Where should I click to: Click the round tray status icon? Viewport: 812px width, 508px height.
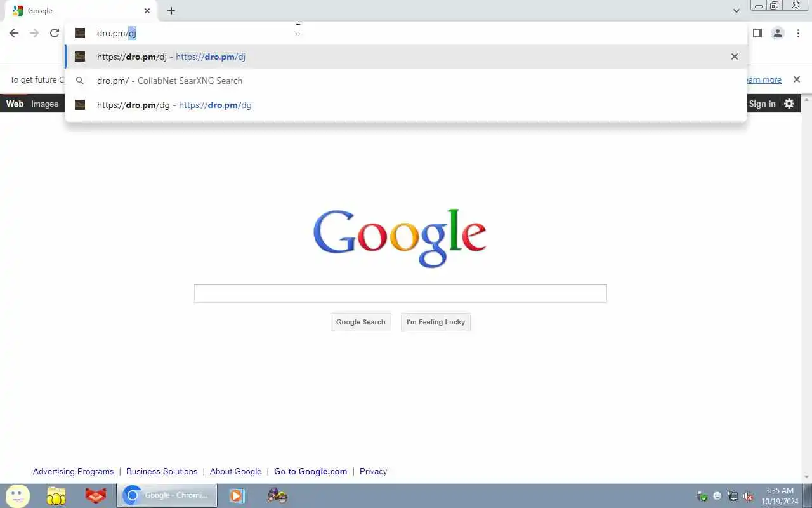tap(717, 496)
